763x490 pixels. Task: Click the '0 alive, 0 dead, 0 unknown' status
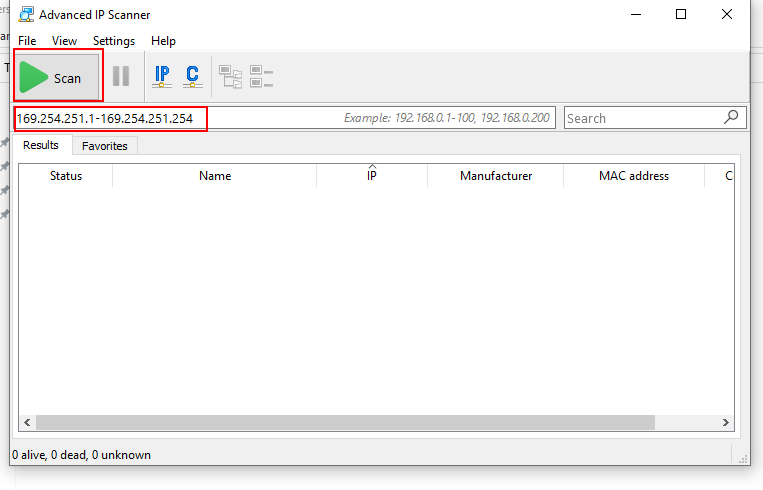(81, 455)
